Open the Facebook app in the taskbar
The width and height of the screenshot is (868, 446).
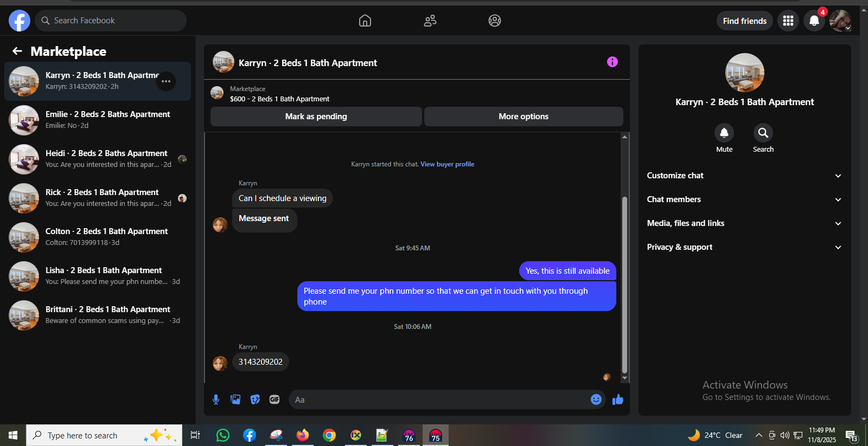tap(250, 435)
